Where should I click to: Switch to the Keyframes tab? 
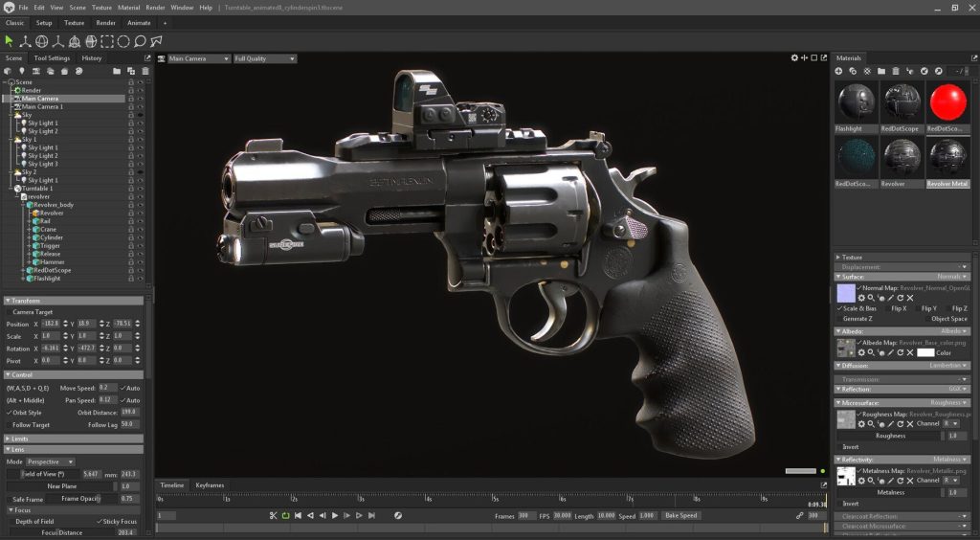coord(210,485)
